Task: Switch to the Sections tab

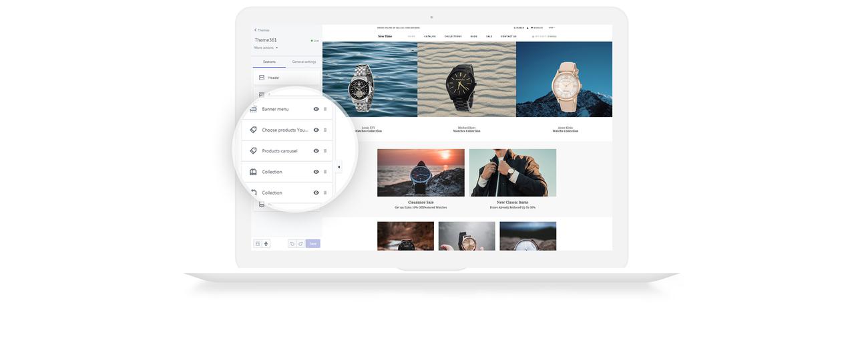Action: pos(269,62)
